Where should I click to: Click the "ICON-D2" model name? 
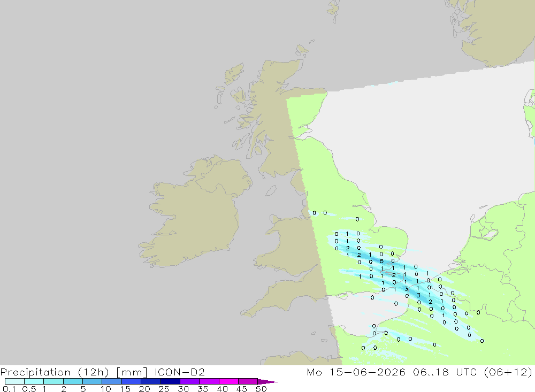(179, 372)
